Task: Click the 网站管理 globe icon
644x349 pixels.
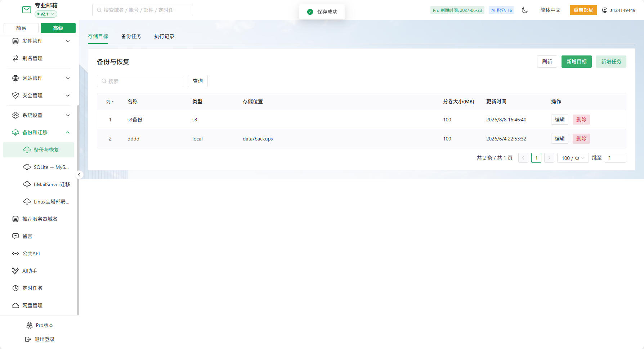Action: (x=15, y=78)
